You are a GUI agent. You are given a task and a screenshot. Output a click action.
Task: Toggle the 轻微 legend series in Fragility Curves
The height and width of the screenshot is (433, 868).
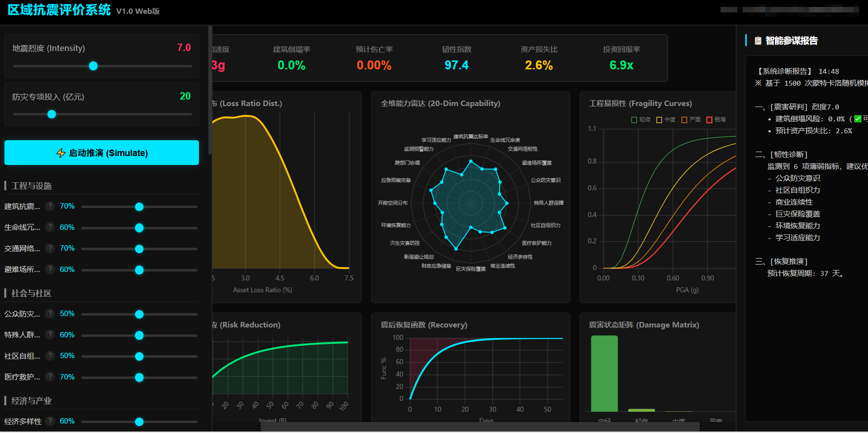tap(641, 119)
